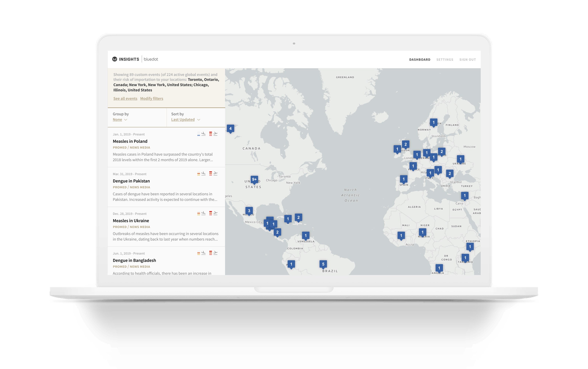Click ProMED / News Media under Measles in Poland
Screen dimensions: 588x369
coord(131,147)
